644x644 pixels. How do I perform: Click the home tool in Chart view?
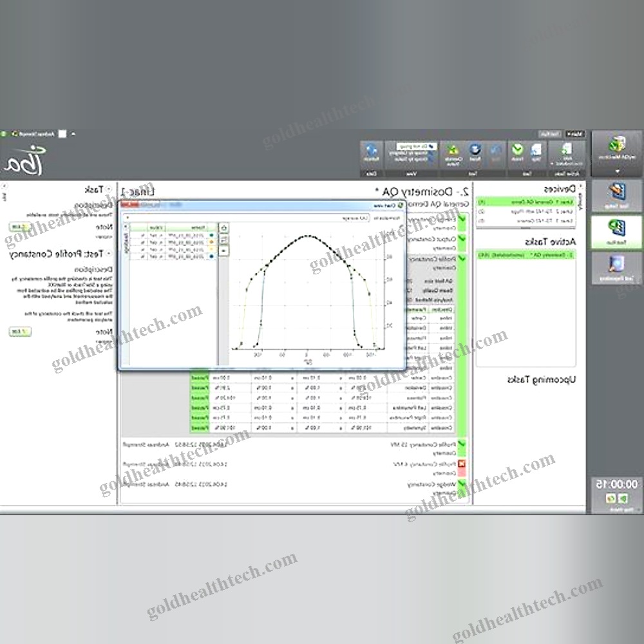223,228
